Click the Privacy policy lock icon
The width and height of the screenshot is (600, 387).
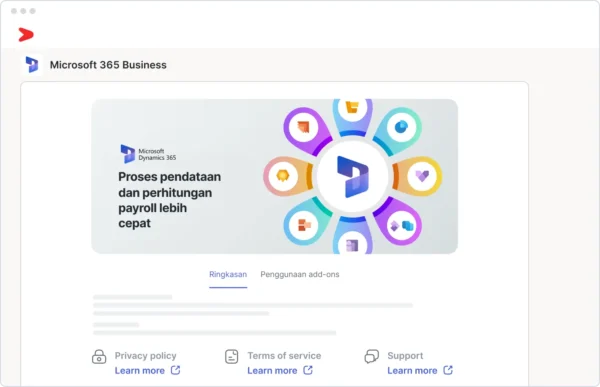pyautogui.click(x=99, y=356)
